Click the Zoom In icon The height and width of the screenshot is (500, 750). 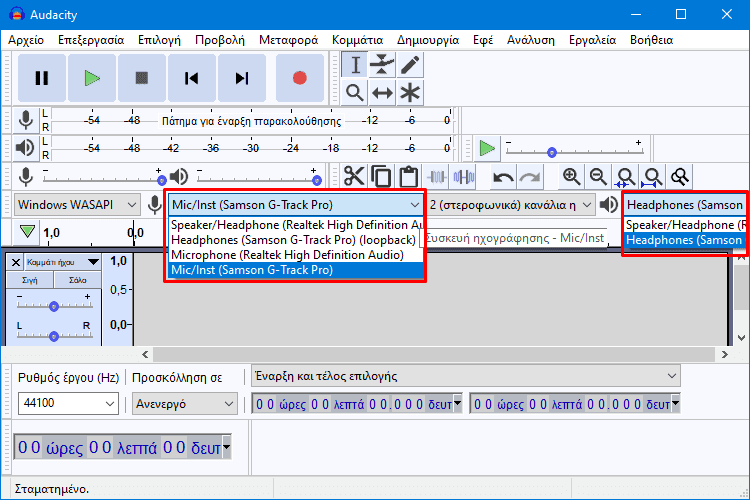[x=572, y=177]
